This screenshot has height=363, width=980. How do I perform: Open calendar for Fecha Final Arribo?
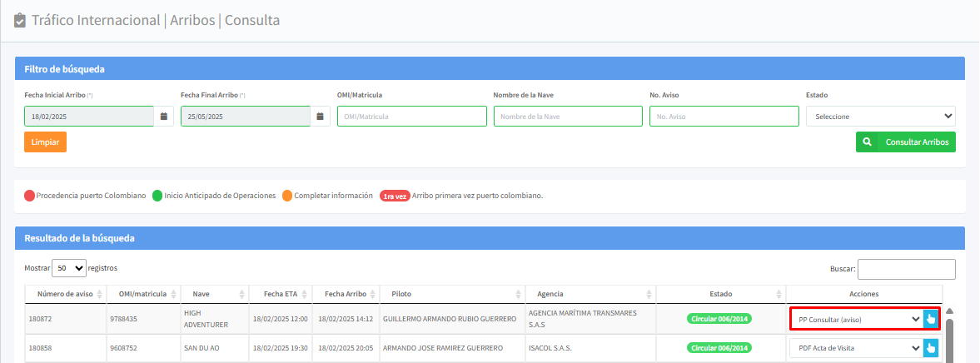coord(321,117)
